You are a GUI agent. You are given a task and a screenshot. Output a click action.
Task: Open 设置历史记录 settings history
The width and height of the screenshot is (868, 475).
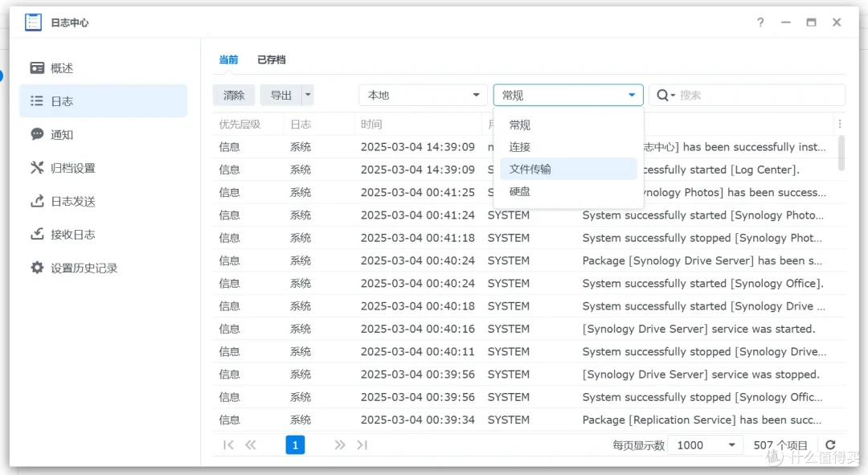point(103,268)
